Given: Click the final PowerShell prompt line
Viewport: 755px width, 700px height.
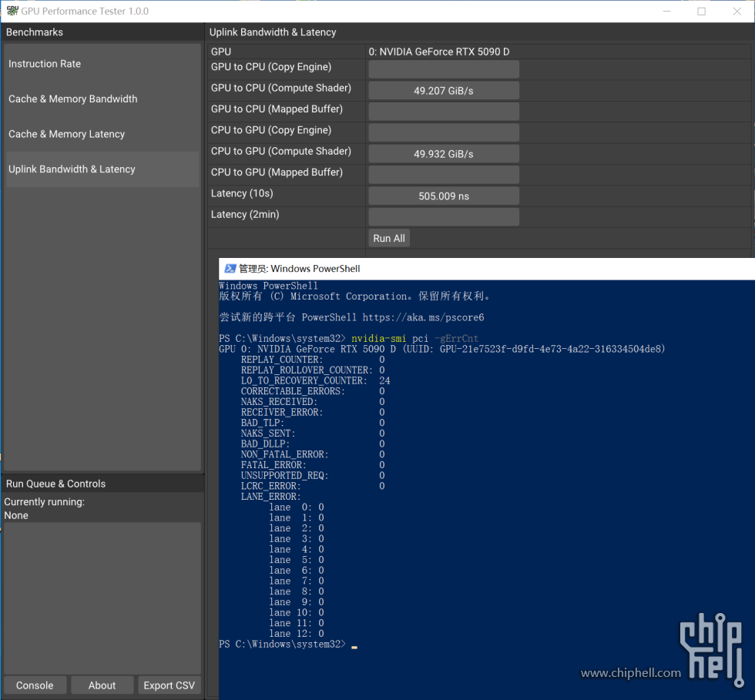Looking at the screenshot, I should (x=288, y=644).
